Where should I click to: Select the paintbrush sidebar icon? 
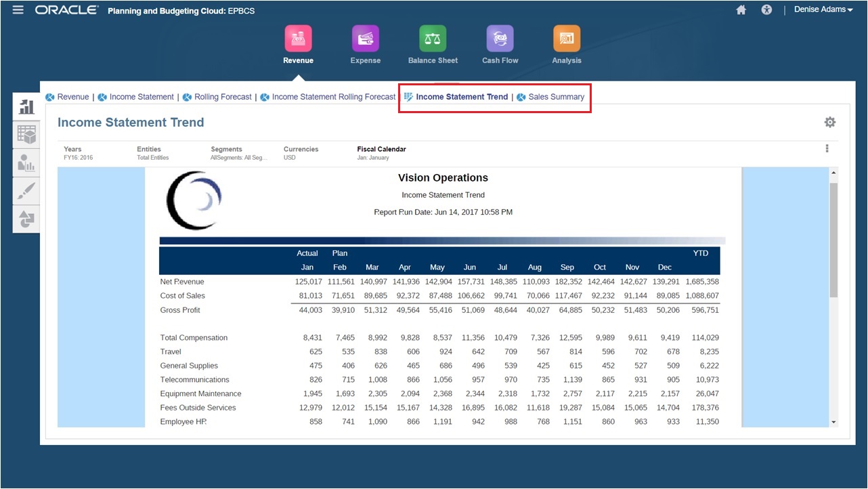coord(26,191)
